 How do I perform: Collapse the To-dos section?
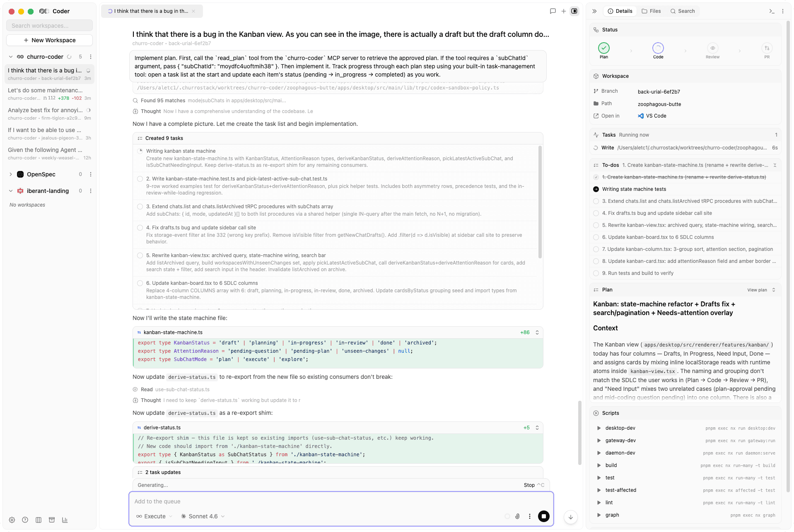click(775, 165)
